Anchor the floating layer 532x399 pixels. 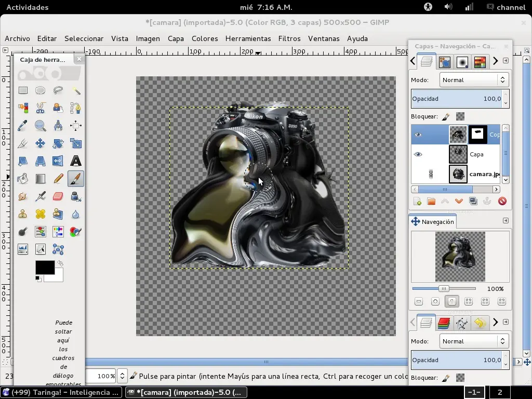[487, 201]
